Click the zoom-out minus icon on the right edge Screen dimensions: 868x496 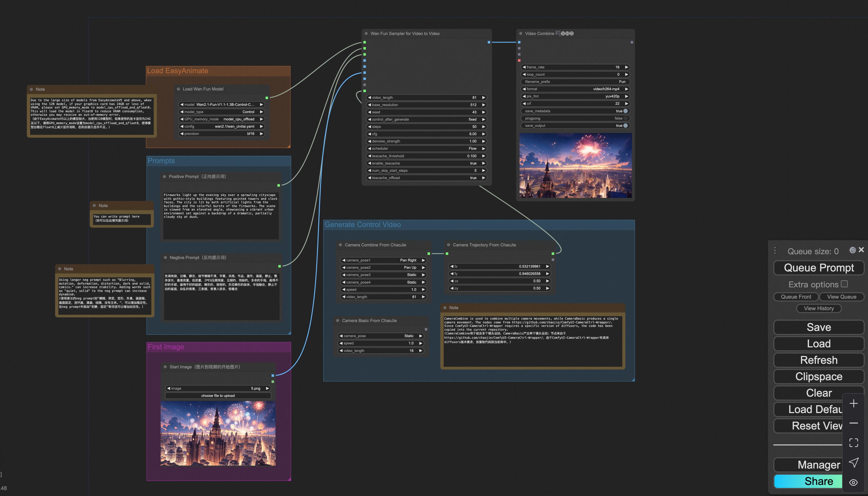click(x=854, y=423)
